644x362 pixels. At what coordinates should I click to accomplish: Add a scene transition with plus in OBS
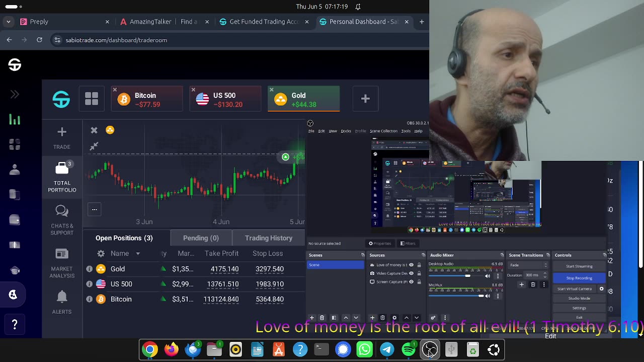point(521,285)
